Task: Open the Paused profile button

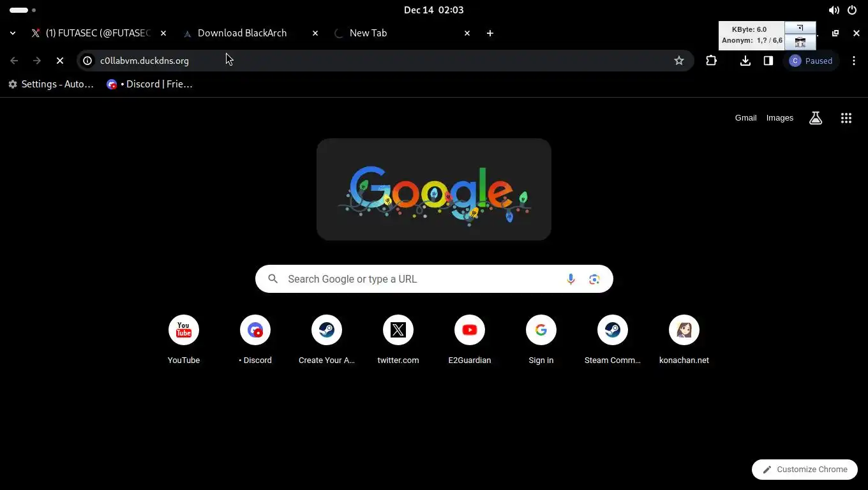Action: click(811, 61)
